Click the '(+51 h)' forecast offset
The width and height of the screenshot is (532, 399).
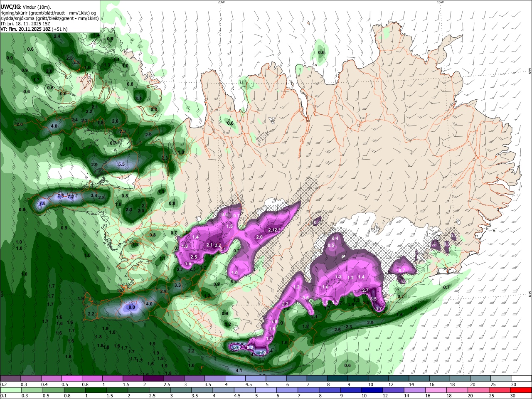(x=59, y=29)
